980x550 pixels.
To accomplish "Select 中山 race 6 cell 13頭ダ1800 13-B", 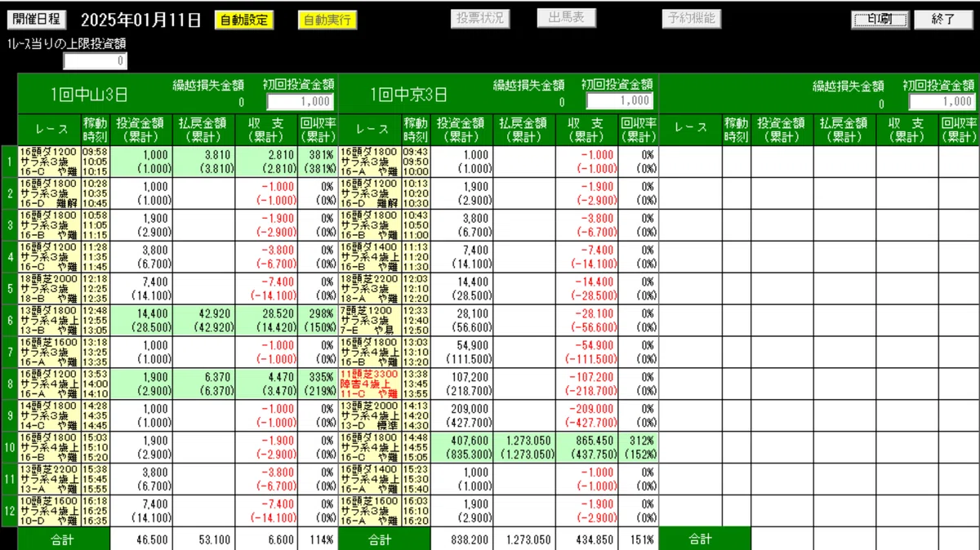I will (49, 320).
